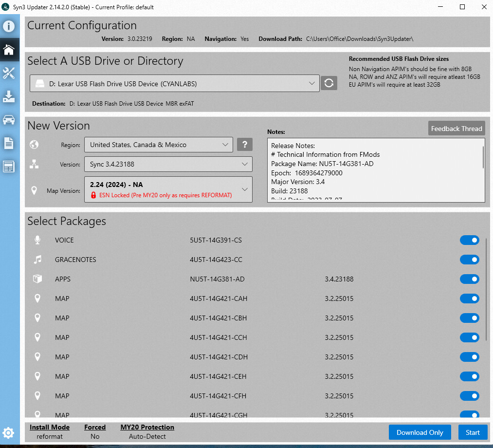Open the Utility tools wrench icon
The height and width of the screenshot is (448, 493).
pyautogui.click(x=9, y=73)
